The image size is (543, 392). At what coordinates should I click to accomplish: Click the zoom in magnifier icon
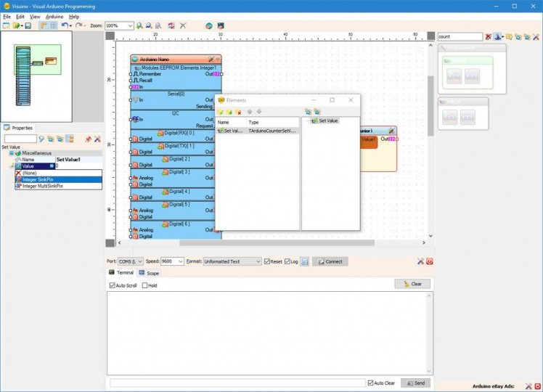click(x=139, y=25)
